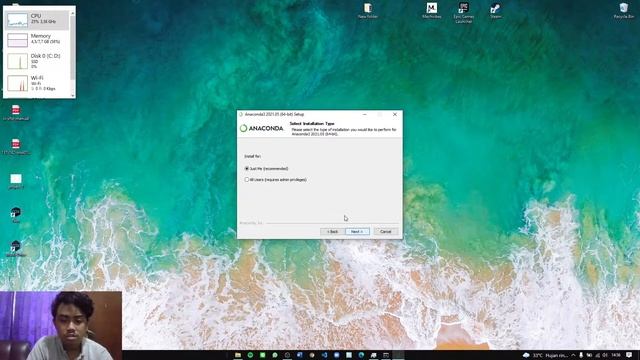This screenshot has width=640, height=360.
Task: Close the Anaconda3 Setup window
Action: [x=395, y=114]
